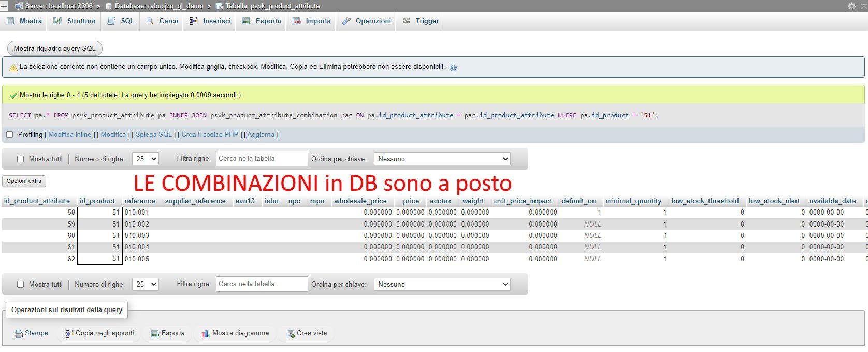Click the SQL tab icon
Screen dimensions: 868x352
[x=111, y=21]
